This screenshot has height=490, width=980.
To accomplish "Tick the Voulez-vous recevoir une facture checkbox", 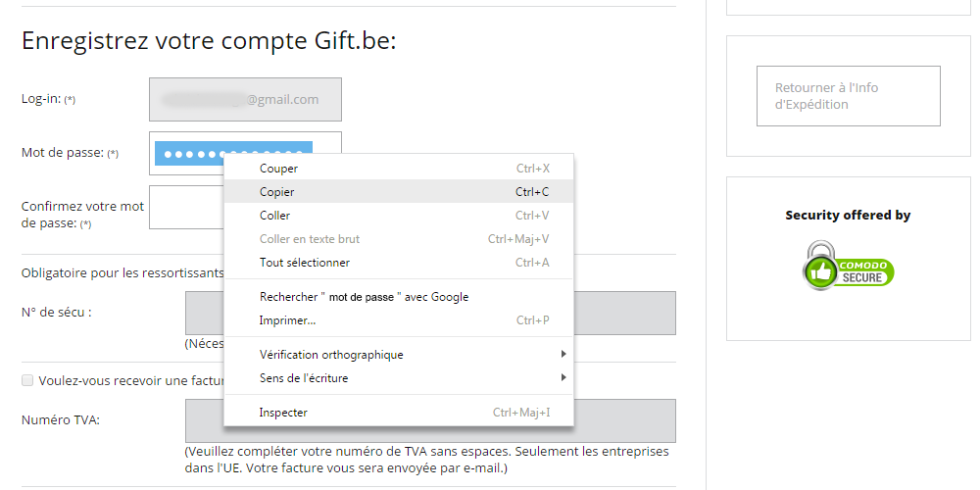I will (26, 380).
